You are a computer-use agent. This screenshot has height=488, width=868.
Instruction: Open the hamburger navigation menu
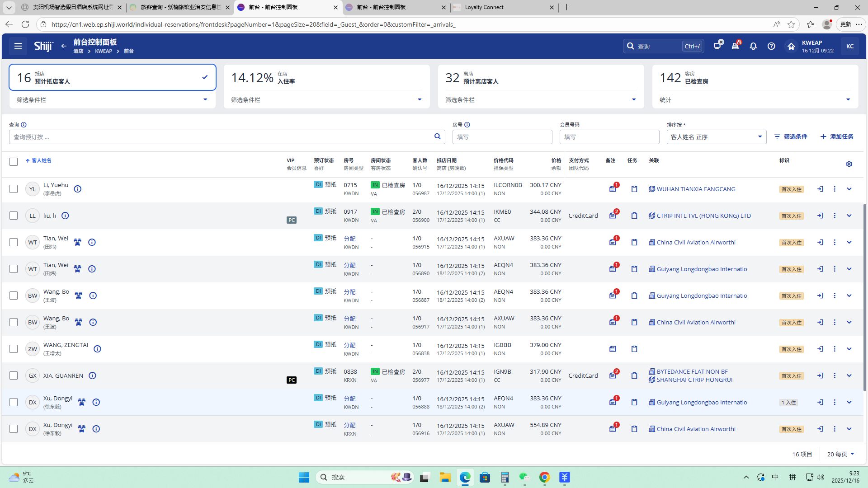click(18, 46)
